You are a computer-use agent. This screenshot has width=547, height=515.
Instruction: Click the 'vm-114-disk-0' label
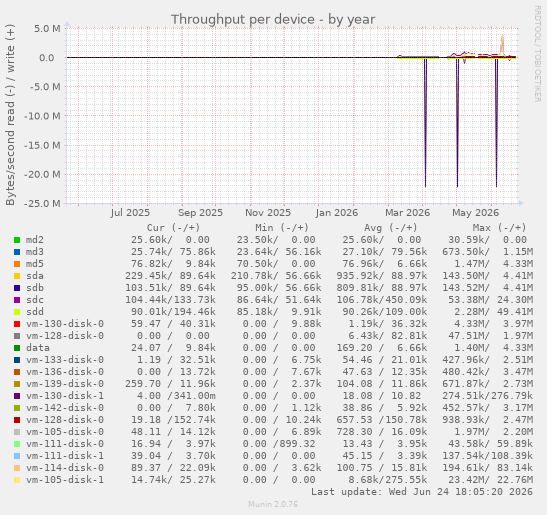pos(65,468)
